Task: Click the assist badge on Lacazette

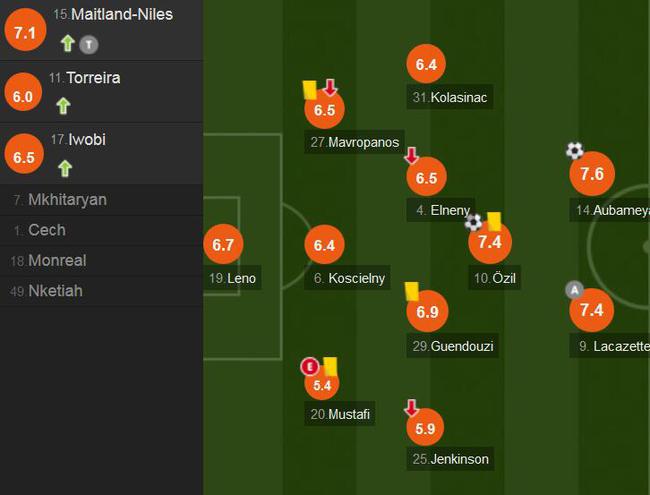Action: [574, 290]
